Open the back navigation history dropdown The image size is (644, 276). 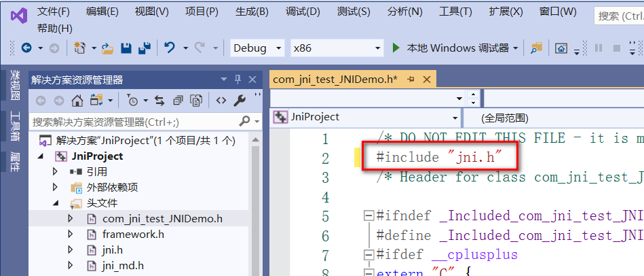point(40,48)
